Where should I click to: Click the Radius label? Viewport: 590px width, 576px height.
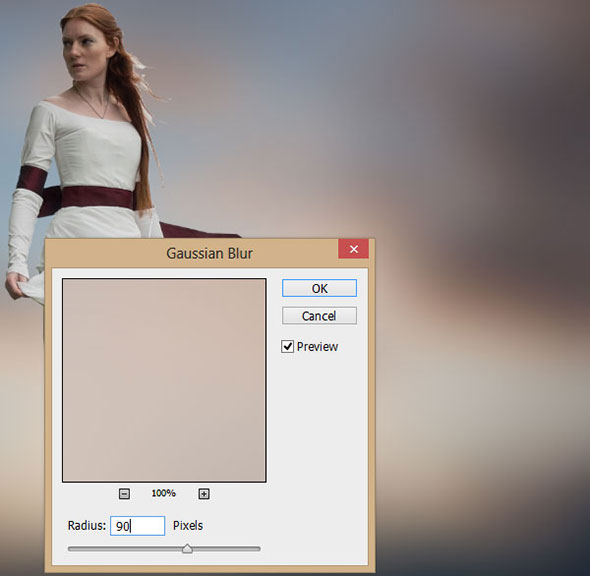click(87, 526)
